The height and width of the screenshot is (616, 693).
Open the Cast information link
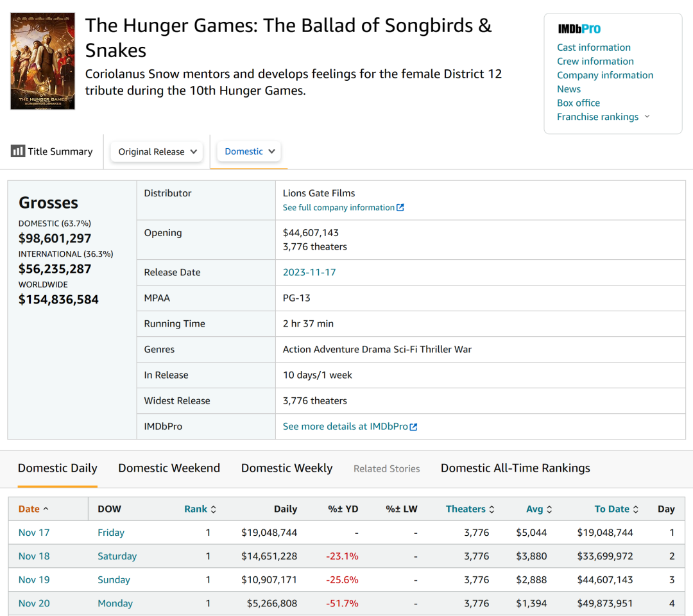click(x=594, y=47)
